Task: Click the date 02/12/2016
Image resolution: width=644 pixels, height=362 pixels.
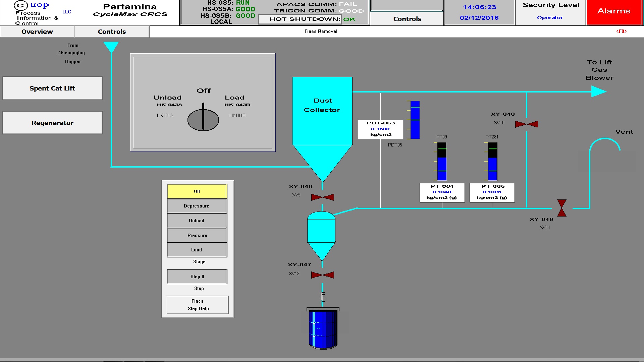Action: (479, 18)
